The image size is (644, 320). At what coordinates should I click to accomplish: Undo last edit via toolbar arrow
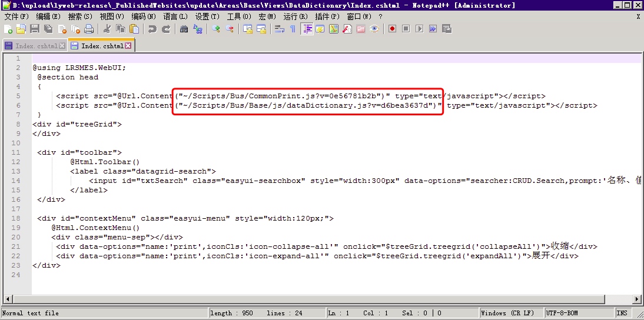[152, 29]
